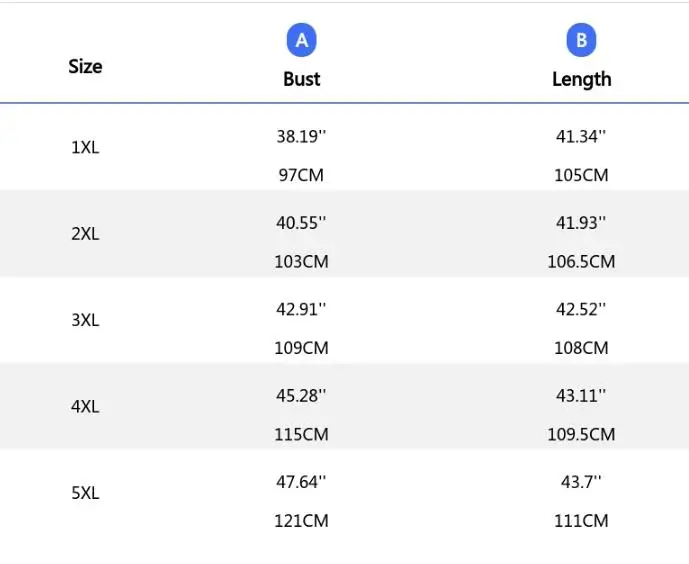Select the 41.34'' length value
689x564 pixels.
(581, 137)
